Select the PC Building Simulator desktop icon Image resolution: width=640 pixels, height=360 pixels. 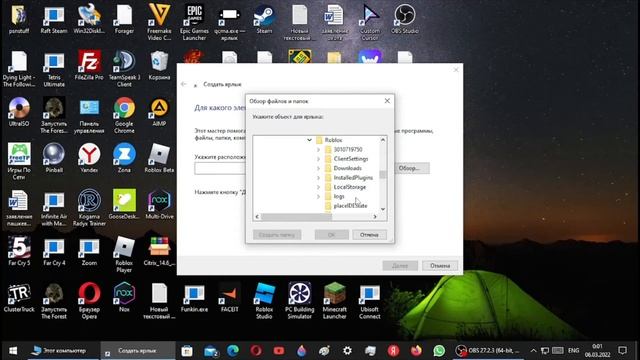coord(299,300)
